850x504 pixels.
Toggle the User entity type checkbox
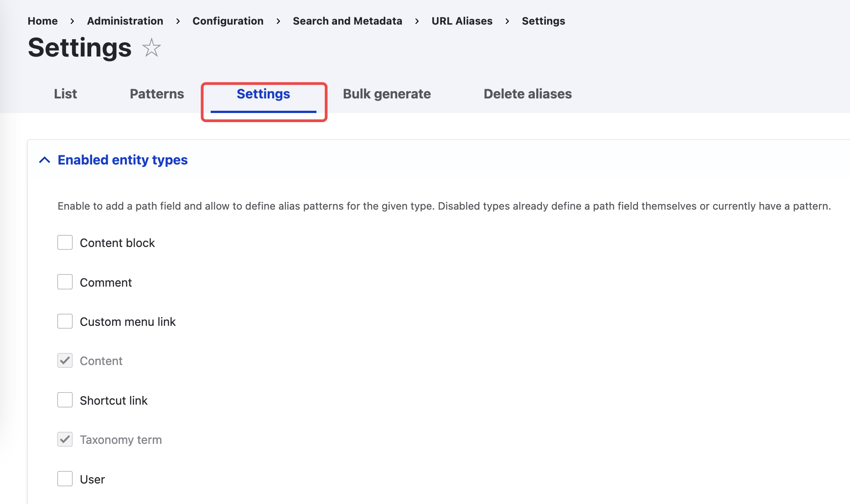[65, 479]
